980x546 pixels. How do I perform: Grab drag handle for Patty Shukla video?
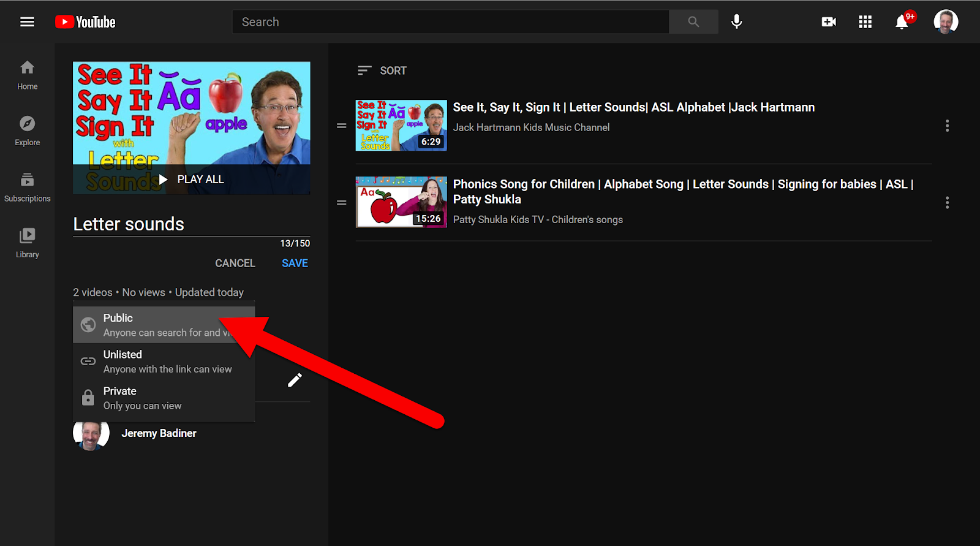click(x=342, y=202)
